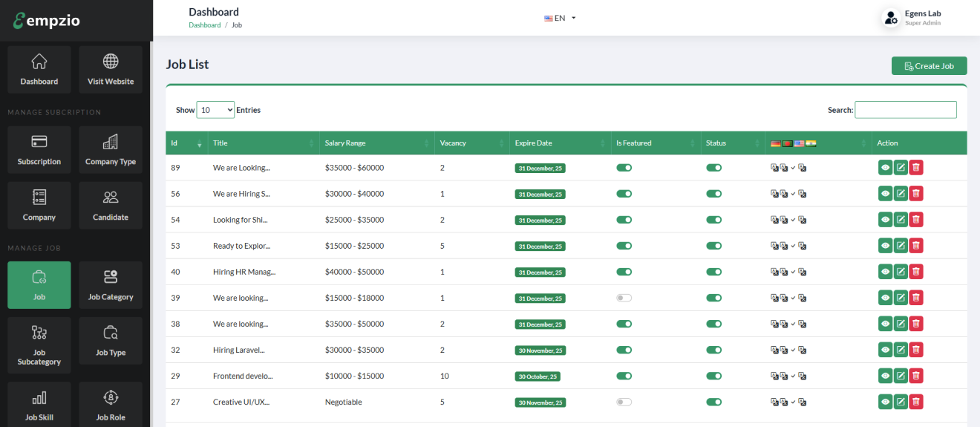Image resolution: width=980 pixels, height=427 pixels.
Task: Open the EN language dropdown
Action: [x=560, y=18]
